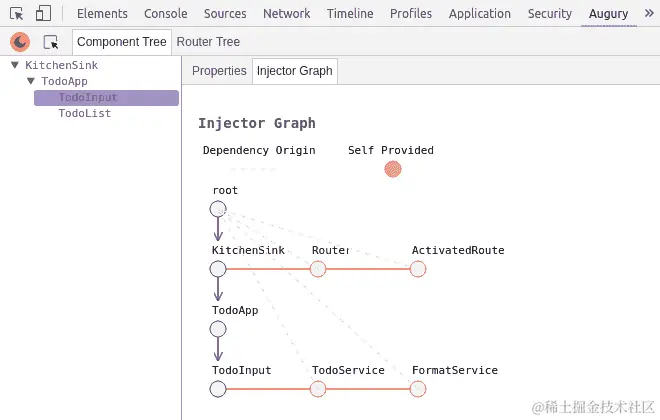Click the Augury orange moon logo
The height and width of the screenshot is (420, 660).
[x=20, y=42]
